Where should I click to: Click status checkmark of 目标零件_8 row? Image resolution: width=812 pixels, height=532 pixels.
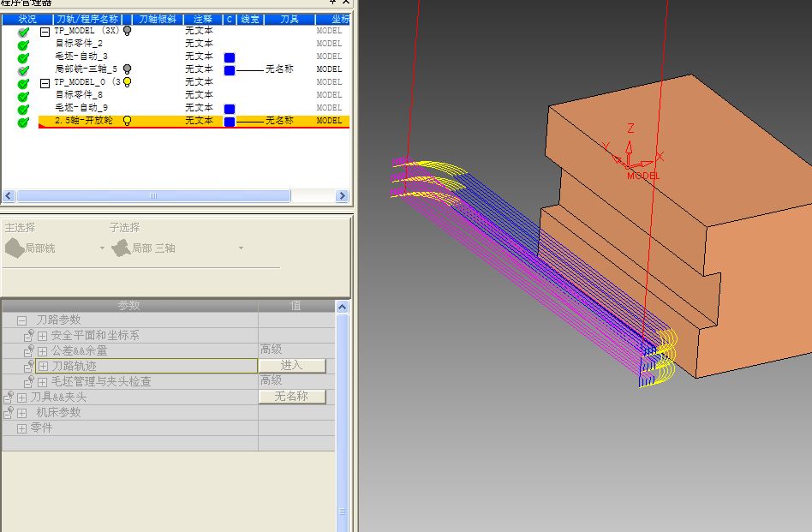[x=23, y=97]
